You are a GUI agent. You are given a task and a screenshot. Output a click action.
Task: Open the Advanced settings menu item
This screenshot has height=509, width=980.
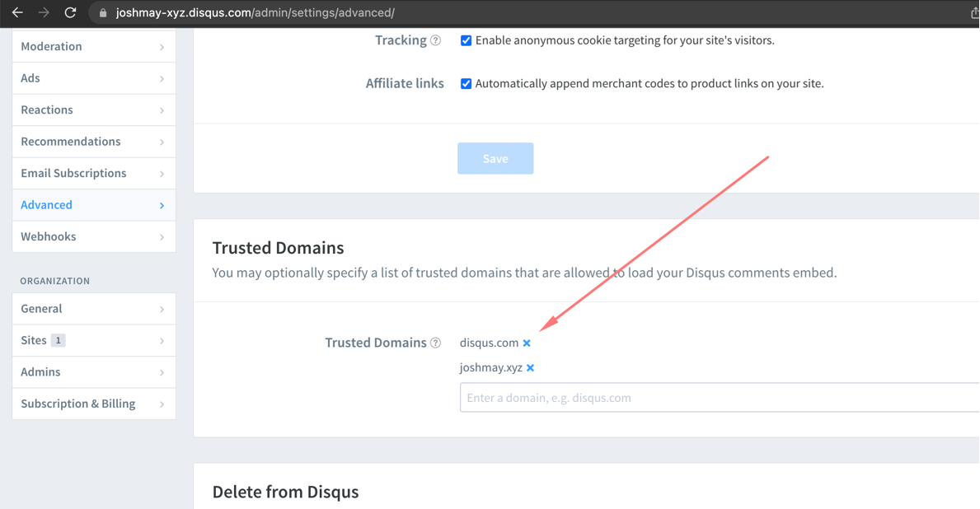[x=46, y=204]
